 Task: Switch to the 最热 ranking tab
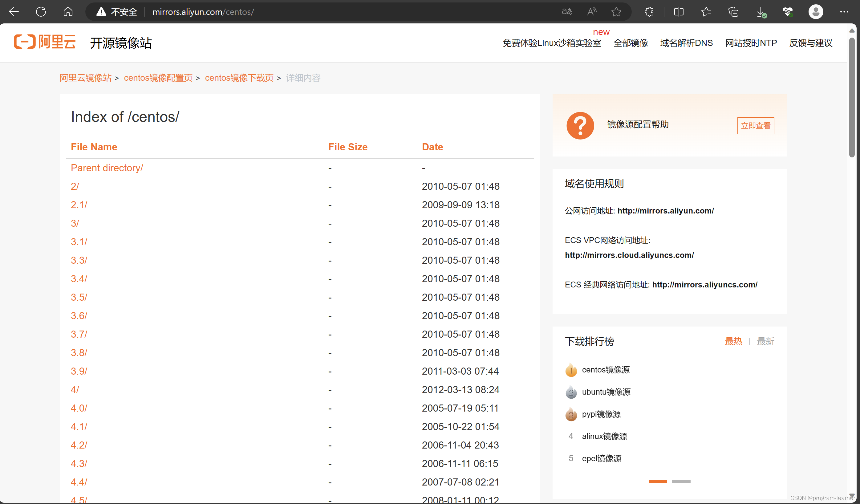point(733,341)
